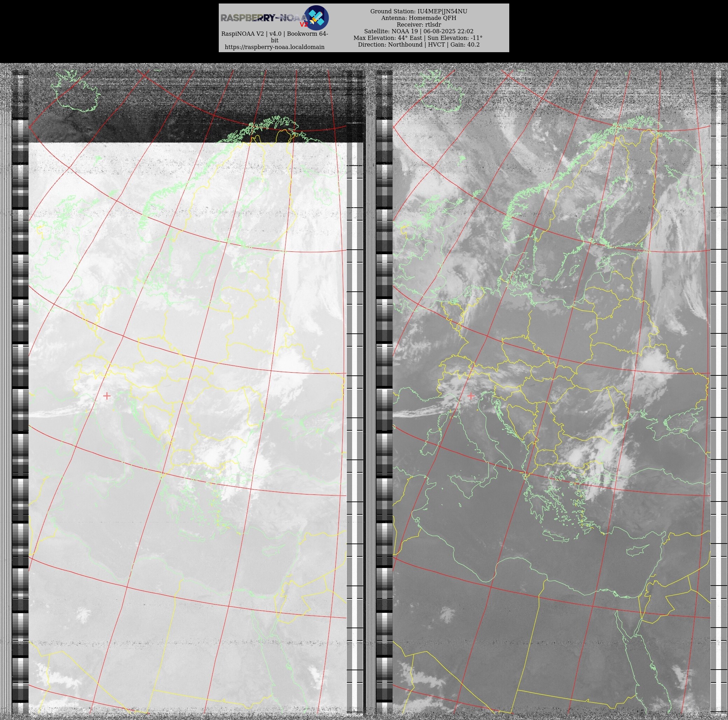The image size is (728, 720).
Task: Click the red ground station cross in left image
Action: [x=107, y=396]
